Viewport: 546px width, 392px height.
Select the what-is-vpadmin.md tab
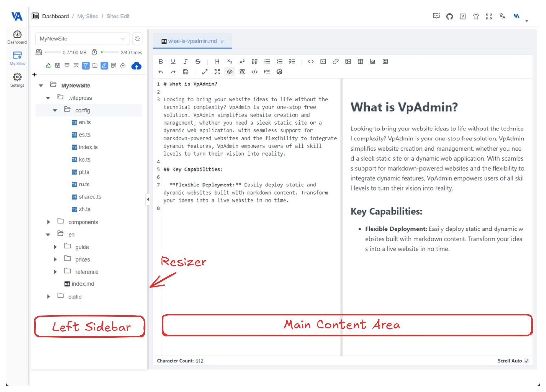pyautogui.click(x=192, y=41)
